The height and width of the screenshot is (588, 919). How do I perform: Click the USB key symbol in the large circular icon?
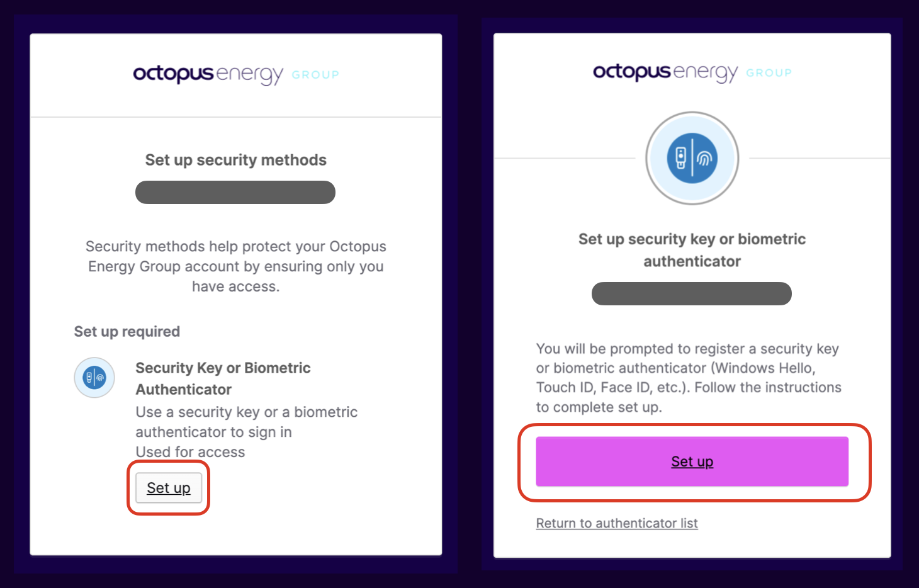pos(680,157)
